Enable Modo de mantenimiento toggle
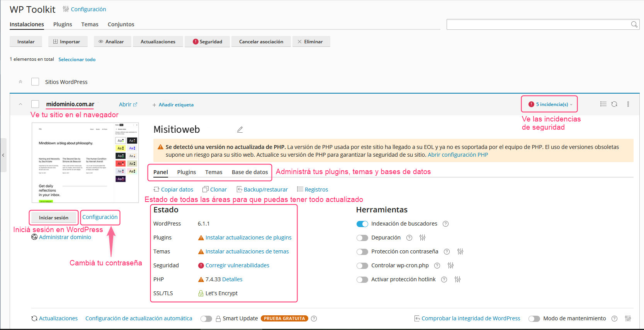The image size is (644, 330). 534,319
